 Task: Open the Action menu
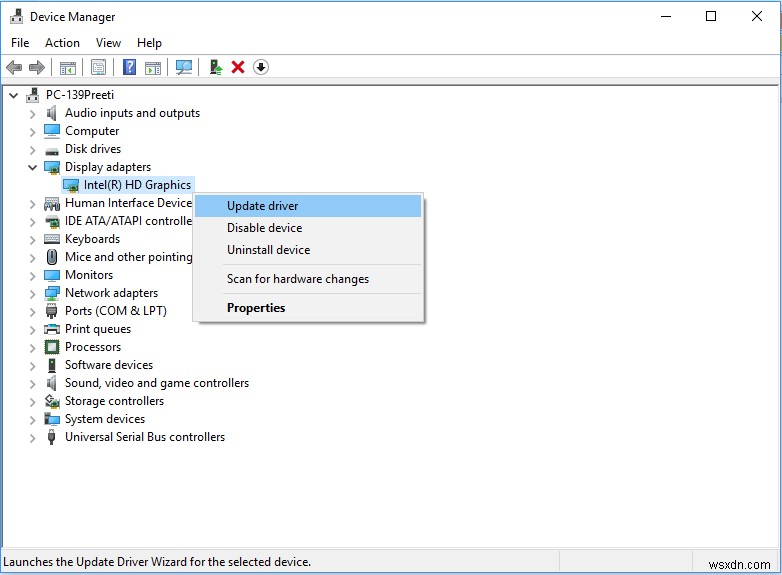(62, 43)
